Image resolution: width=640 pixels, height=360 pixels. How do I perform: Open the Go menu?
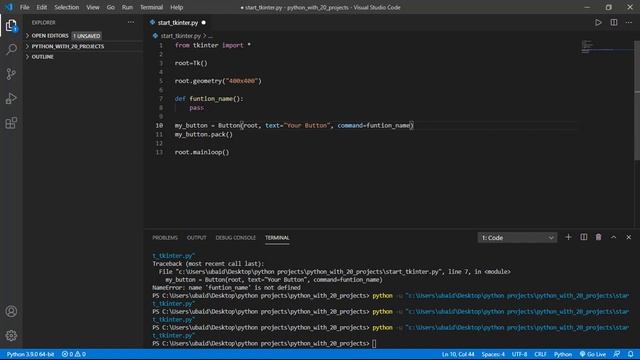tap(111, 7)
